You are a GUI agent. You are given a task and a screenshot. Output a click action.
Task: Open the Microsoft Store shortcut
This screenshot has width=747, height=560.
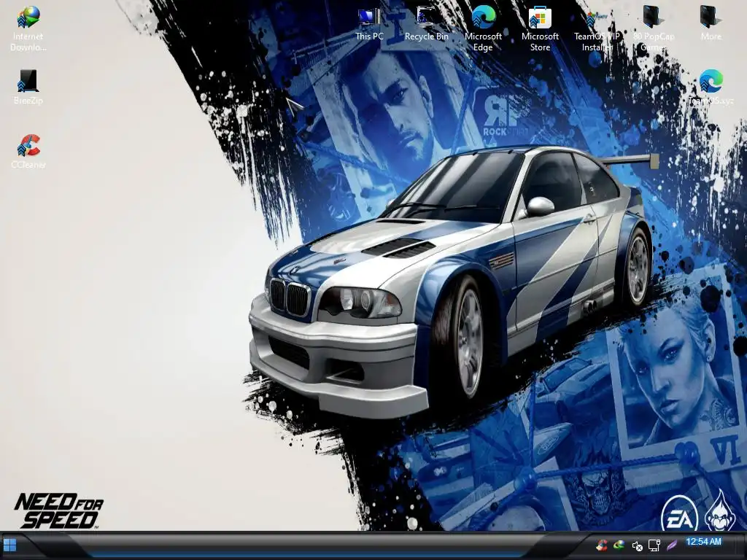coord(540,28)
